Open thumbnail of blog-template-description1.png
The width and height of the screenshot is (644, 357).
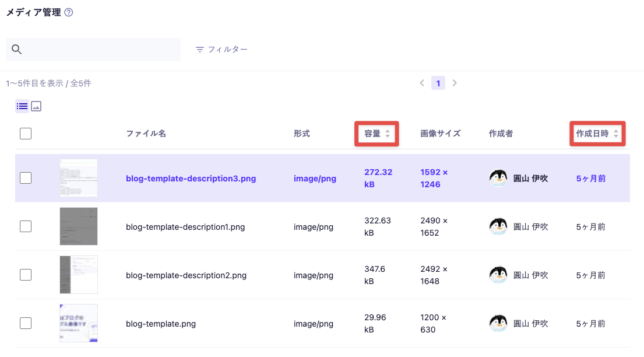(x=79, y=226)
